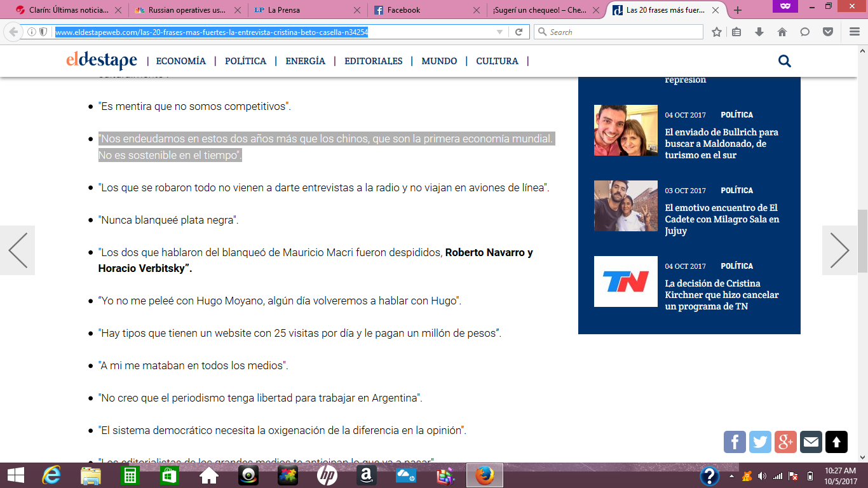Screen dimensions: 868x488
Task: Click the page vertical scrollbar thumb
Action: (x=862, y=240)
